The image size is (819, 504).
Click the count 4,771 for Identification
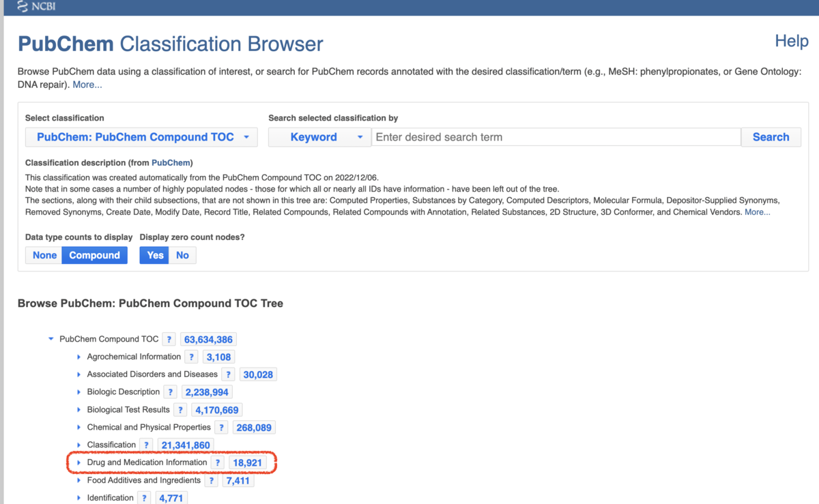171,499
